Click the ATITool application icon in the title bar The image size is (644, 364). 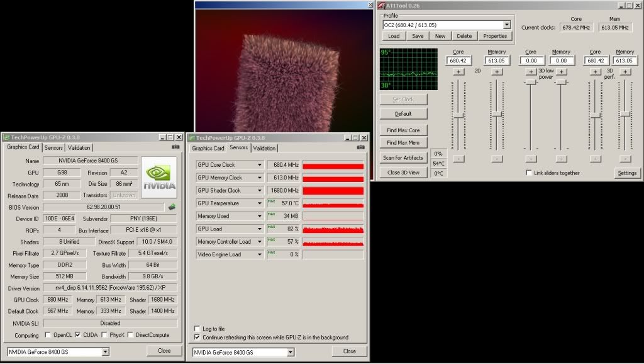pyautogui.click(x=382, y=6)
